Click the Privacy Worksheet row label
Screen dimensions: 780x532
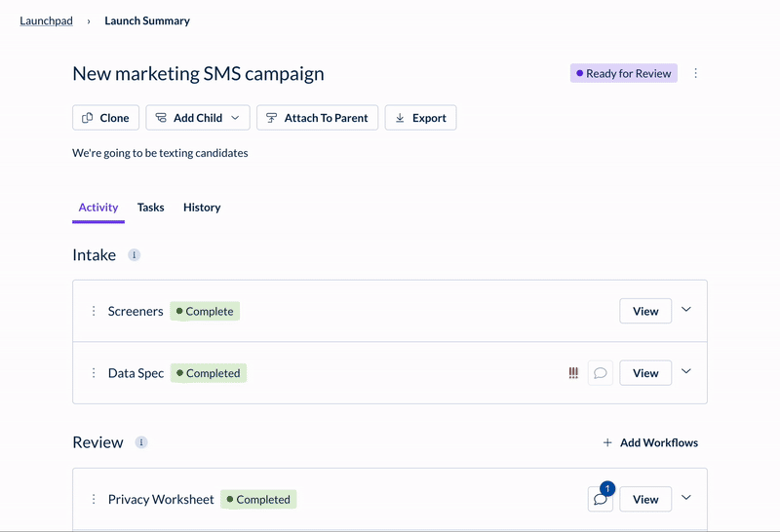(x=161, y=499)
